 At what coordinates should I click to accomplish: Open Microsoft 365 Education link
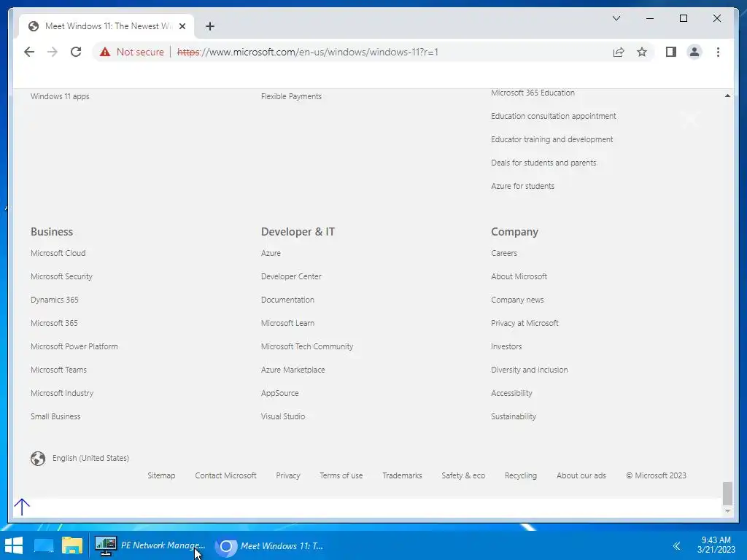533,93
